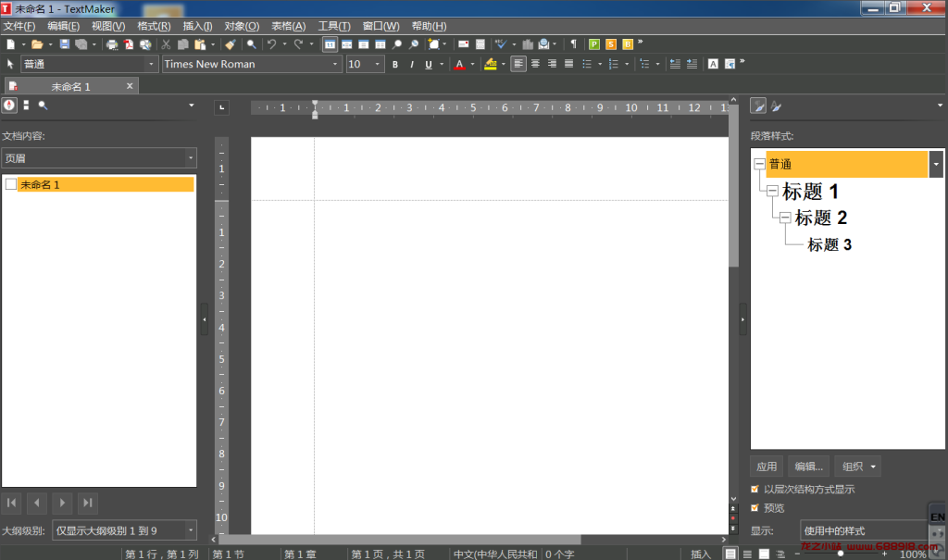Open the 文件(F) menu
Viewport: 948px width, 560px height.
point(19,26)
